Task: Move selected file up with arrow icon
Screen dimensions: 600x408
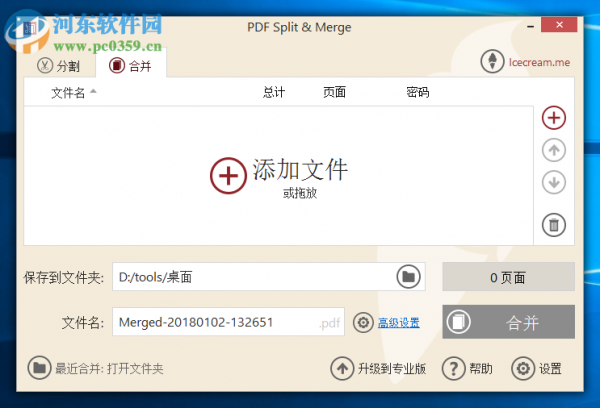Action: click(x=554, y=150)
